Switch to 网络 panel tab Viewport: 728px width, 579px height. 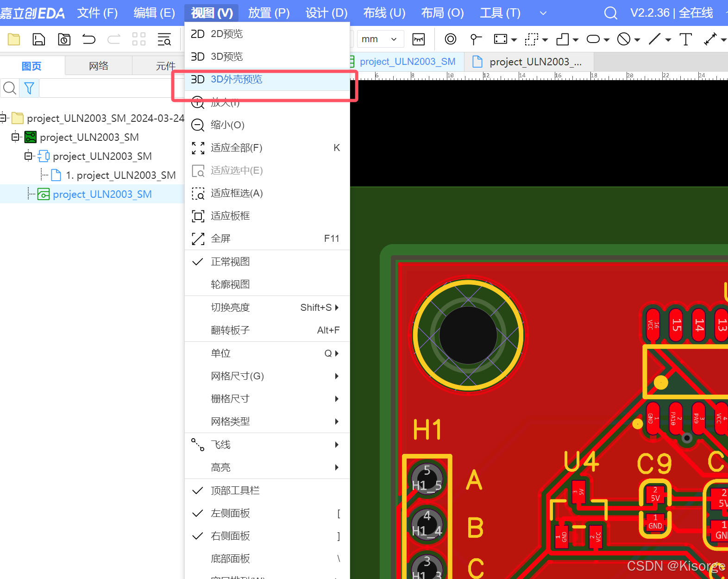99,66
